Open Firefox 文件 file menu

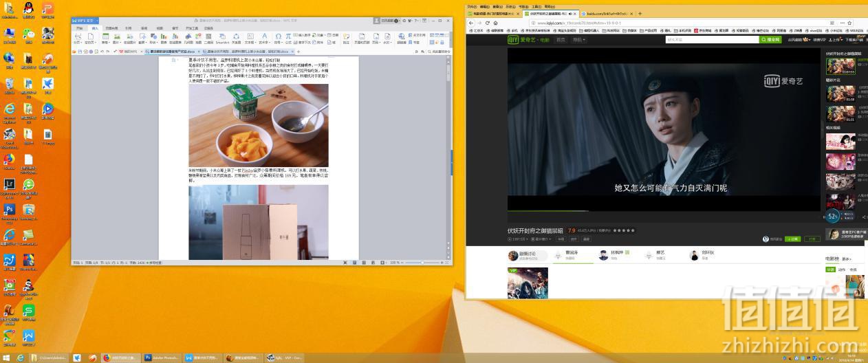tap(472, 6)
